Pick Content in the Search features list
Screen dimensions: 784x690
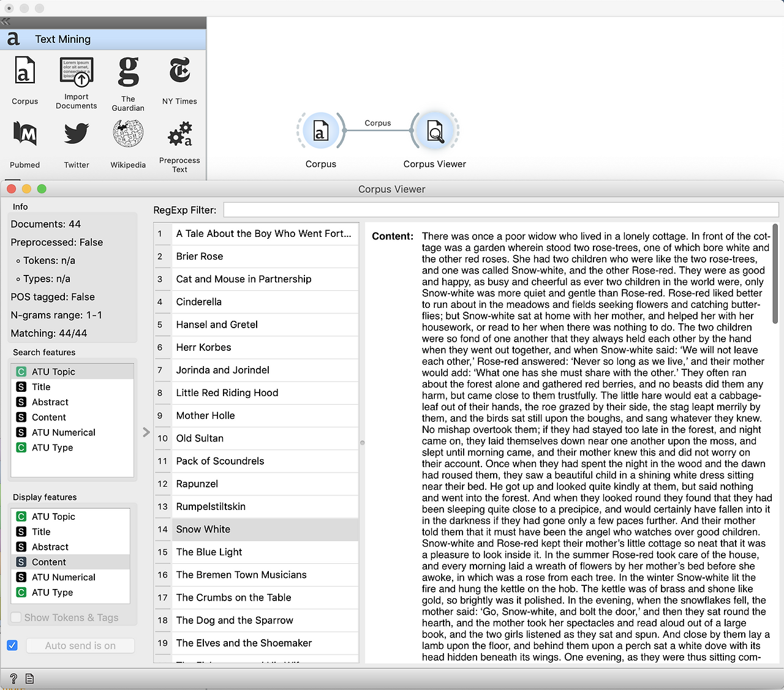(72, 418)
